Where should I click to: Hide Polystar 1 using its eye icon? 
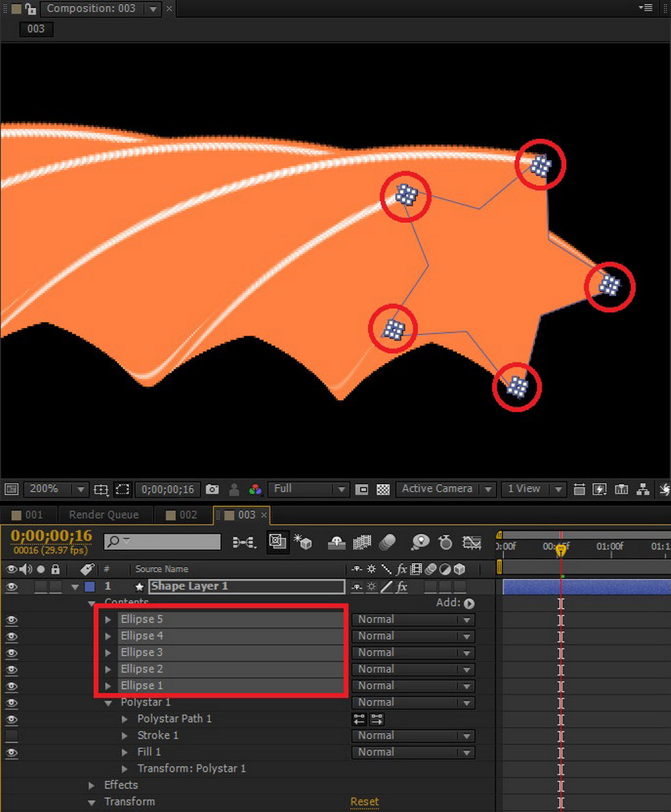12,703
